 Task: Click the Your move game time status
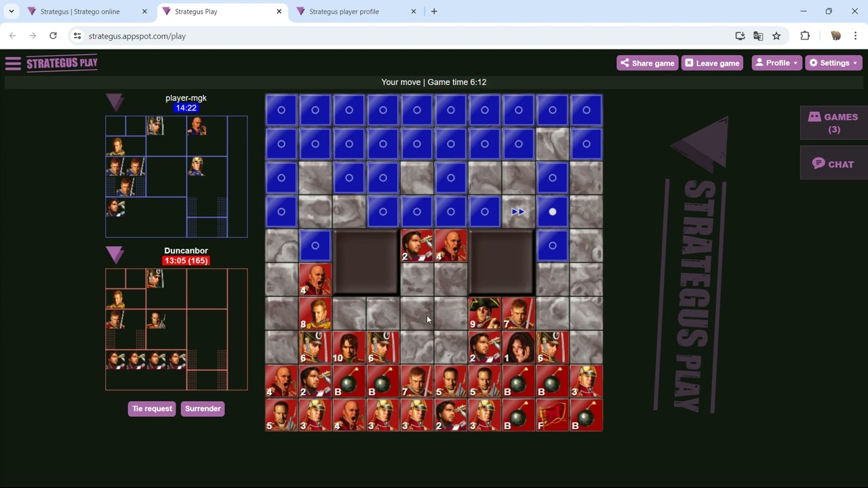click(434, 82)
